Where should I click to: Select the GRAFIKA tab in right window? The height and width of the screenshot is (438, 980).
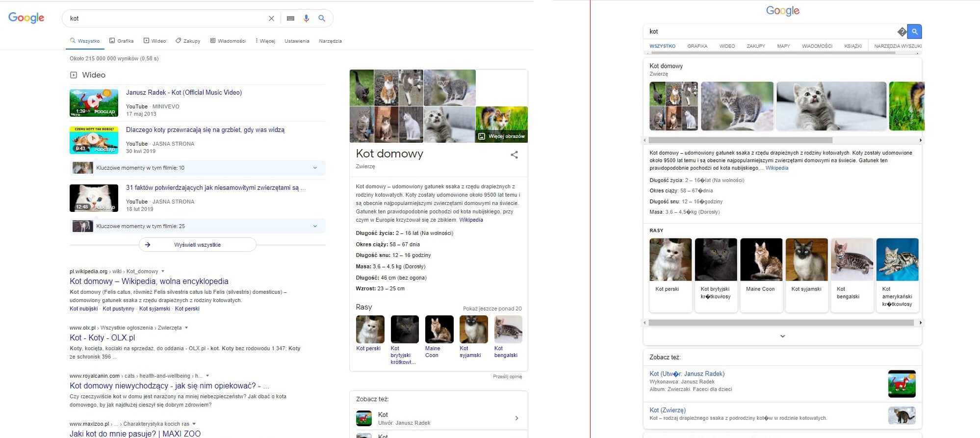(697, 46)
